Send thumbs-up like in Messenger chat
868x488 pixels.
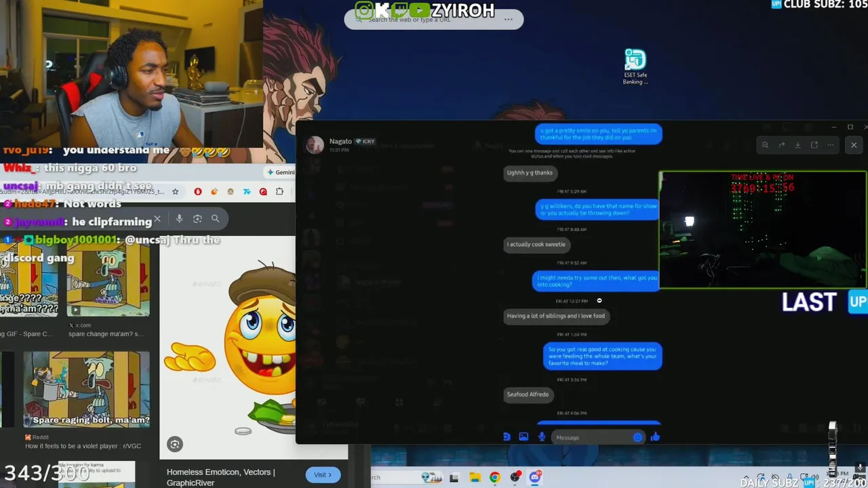pyautogui.click(x=655, y=437)
